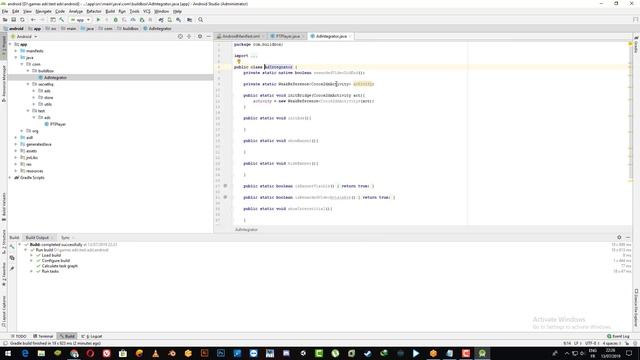Open the Resource Manager side panel

[x=4, y=84]
